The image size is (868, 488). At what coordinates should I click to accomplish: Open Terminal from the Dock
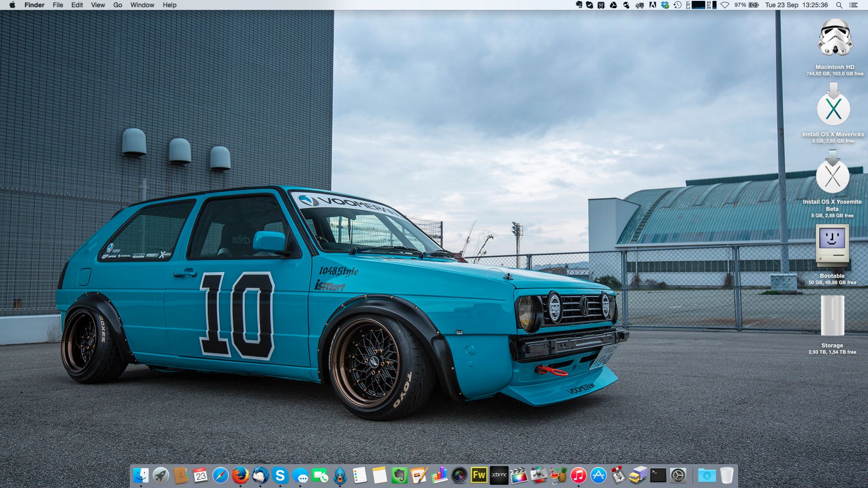pos(658,475)
